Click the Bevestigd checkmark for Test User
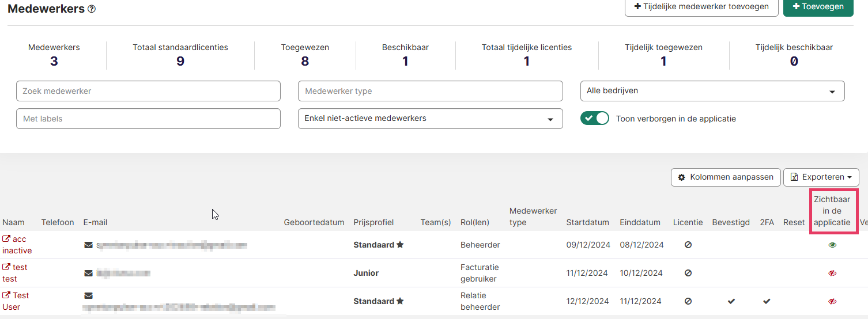 731,301
